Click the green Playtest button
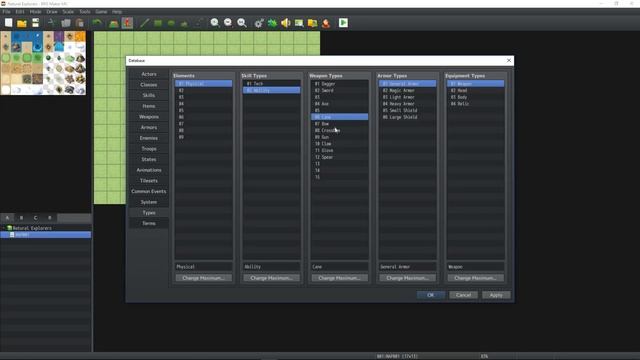Viewport: 640px width, 360px height. (343, 23)
